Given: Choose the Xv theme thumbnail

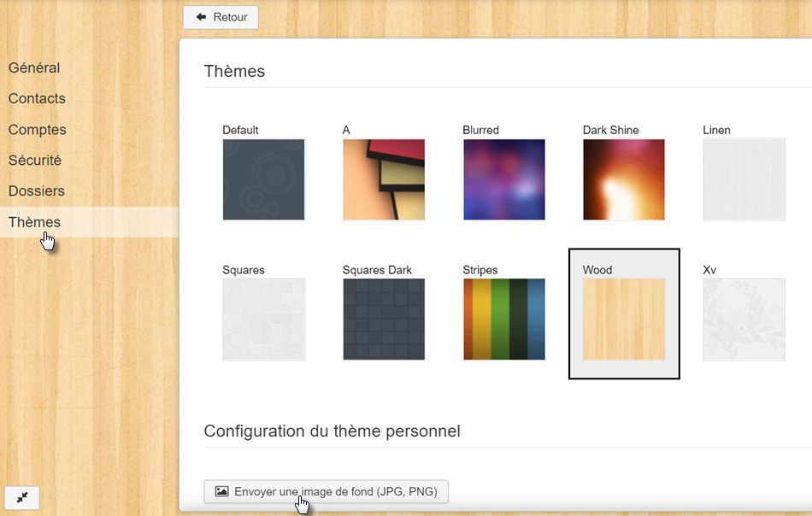Looking at the screenshot, I should point(744,319).
